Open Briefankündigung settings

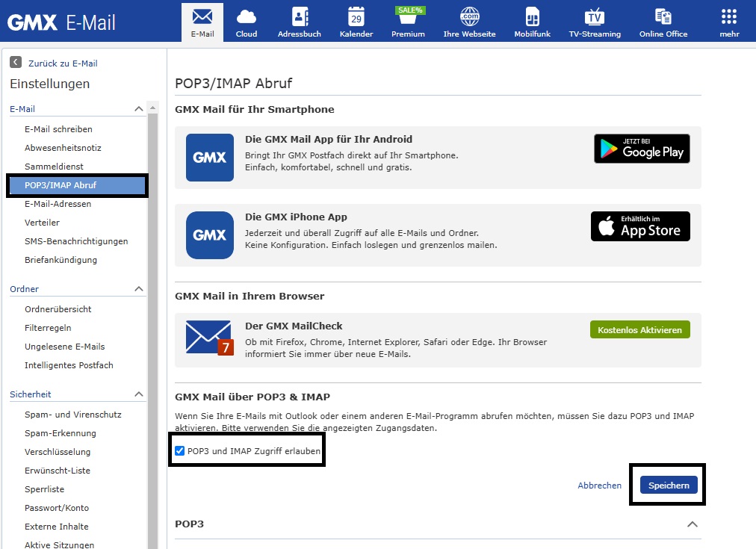[61, 260]
